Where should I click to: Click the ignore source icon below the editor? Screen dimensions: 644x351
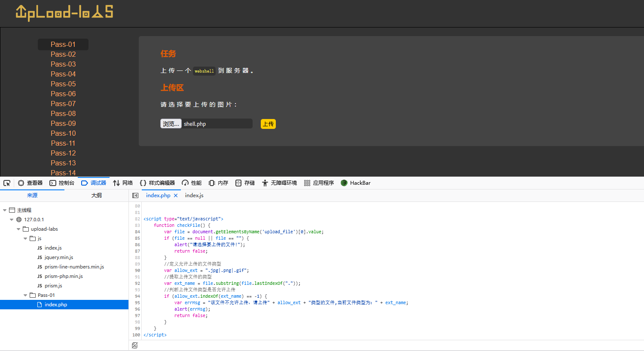click(x=135, y=345)
